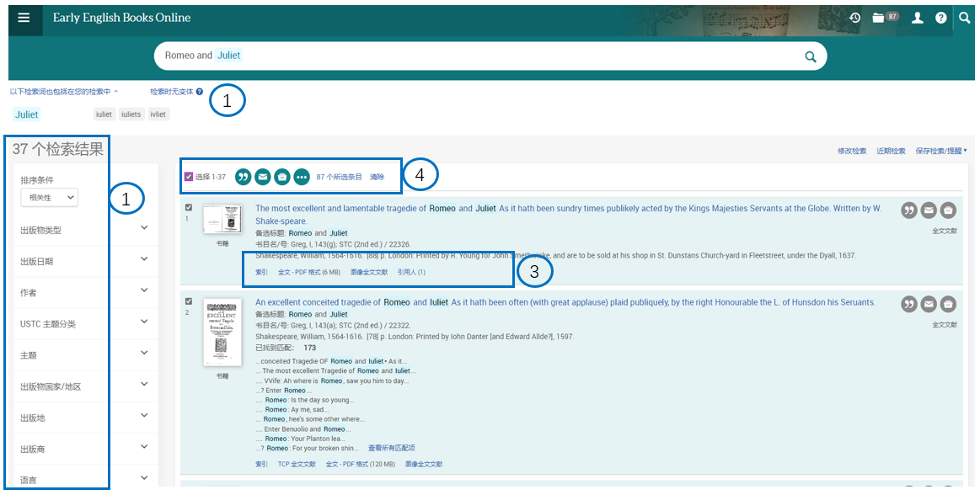Uncheck result 1 checkbox

click(189, 207)
